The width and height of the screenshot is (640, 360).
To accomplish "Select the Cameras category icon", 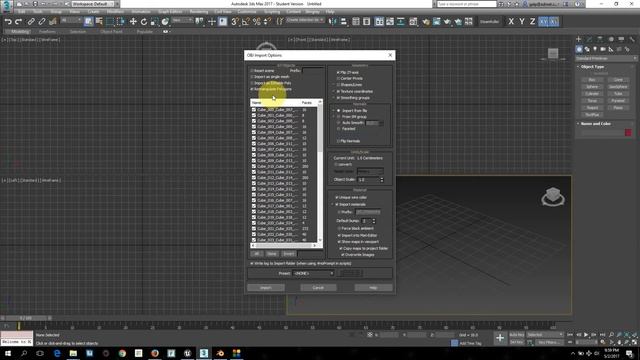I will 603,49.
